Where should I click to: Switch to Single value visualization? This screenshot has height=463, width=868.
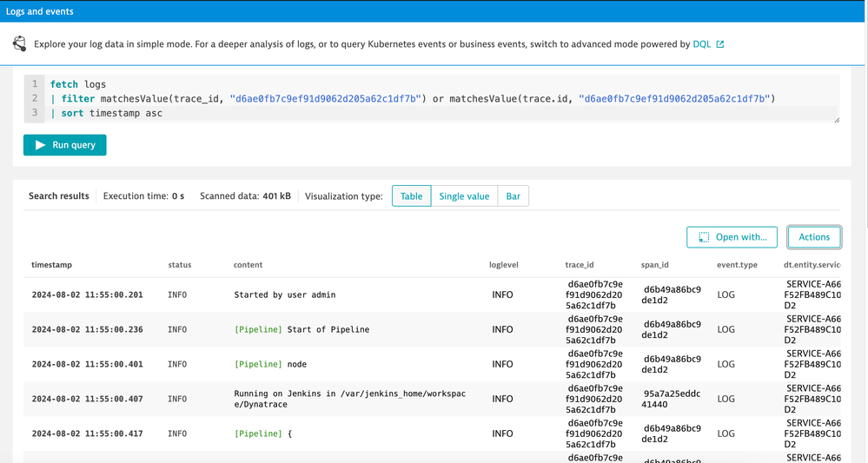[x=464, y=196]
